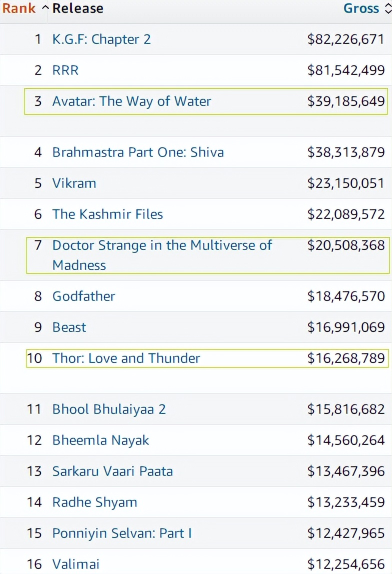This screenshot has width=392, height=574.
Task: Open Thor: Love and Thunder link
Action: pos(126,358)
